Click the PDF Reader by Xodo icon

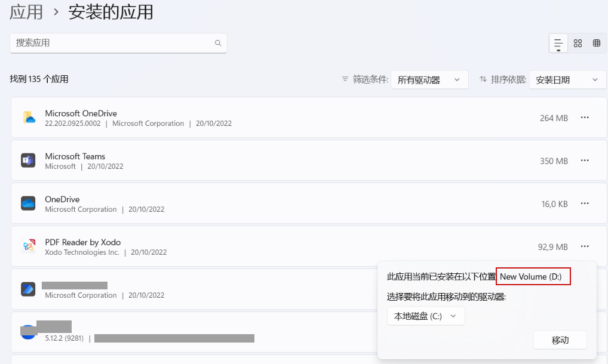pos(28,246)
